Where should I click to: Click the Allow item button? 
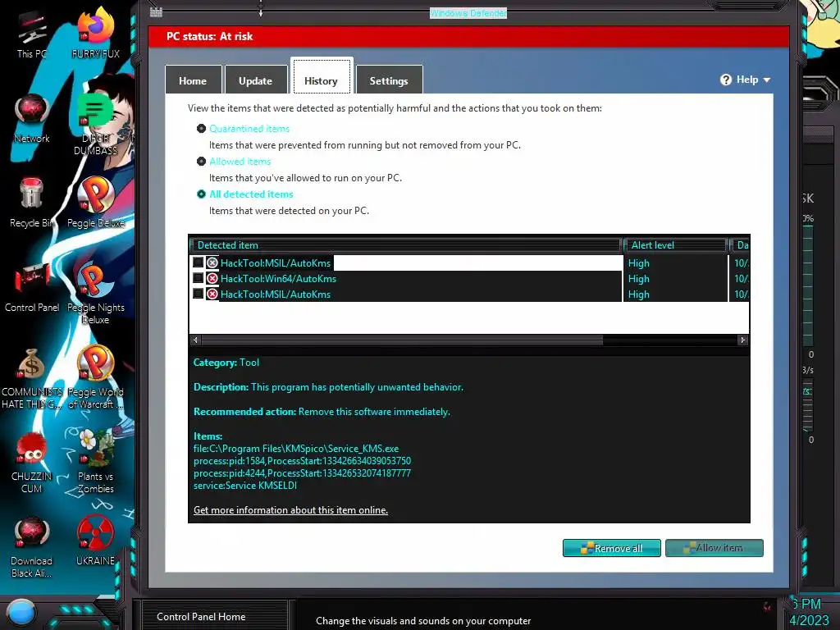click(x=714, y=548)
